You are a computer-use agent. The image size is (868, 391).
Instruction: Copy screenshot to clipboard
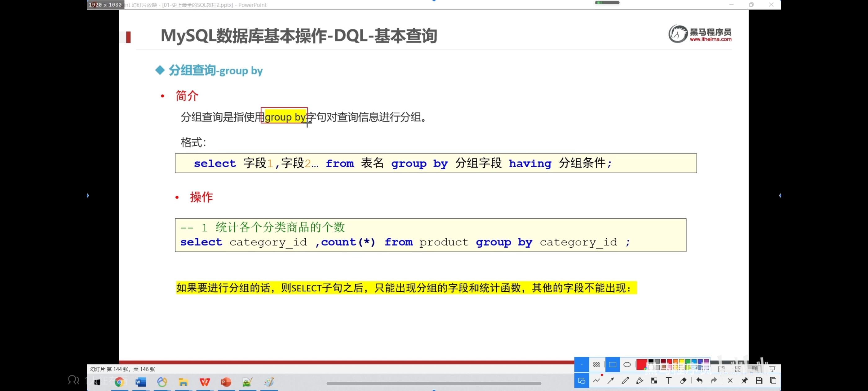(773, 380)
